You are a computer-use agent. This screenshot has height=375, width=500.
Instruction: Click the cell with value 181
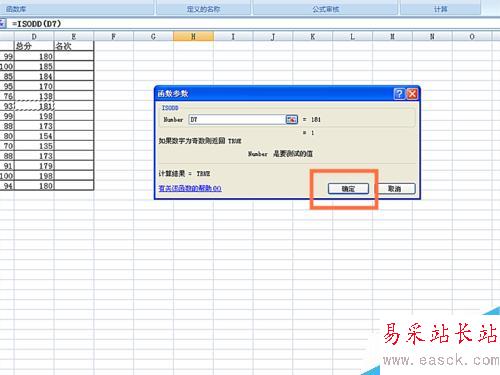click(34, 106)
